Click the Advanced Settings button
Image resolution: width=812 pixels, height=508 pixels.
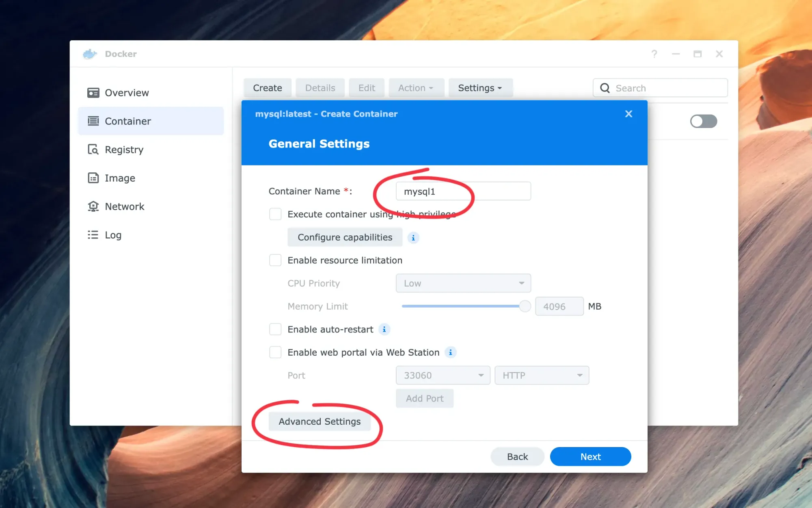click(x=319, y=421)
